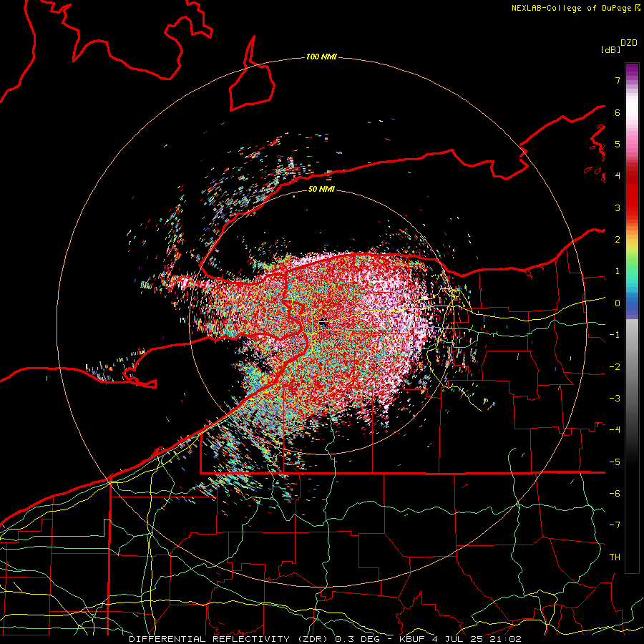Click the 0 dB tick label on the legend
Image resolution: width=644 pixels, height=644 pixels.
click(x=618, y=303)
